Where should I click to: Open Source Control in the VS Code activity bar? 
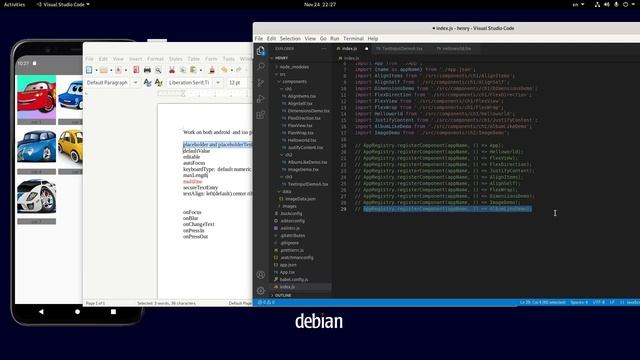coord(261,82)
